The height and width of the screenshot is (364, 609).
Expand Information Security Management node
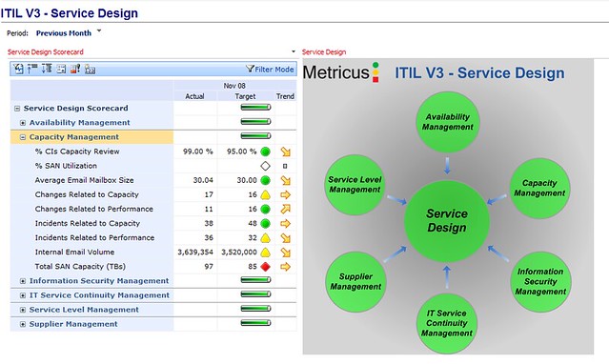click(23, 281)
